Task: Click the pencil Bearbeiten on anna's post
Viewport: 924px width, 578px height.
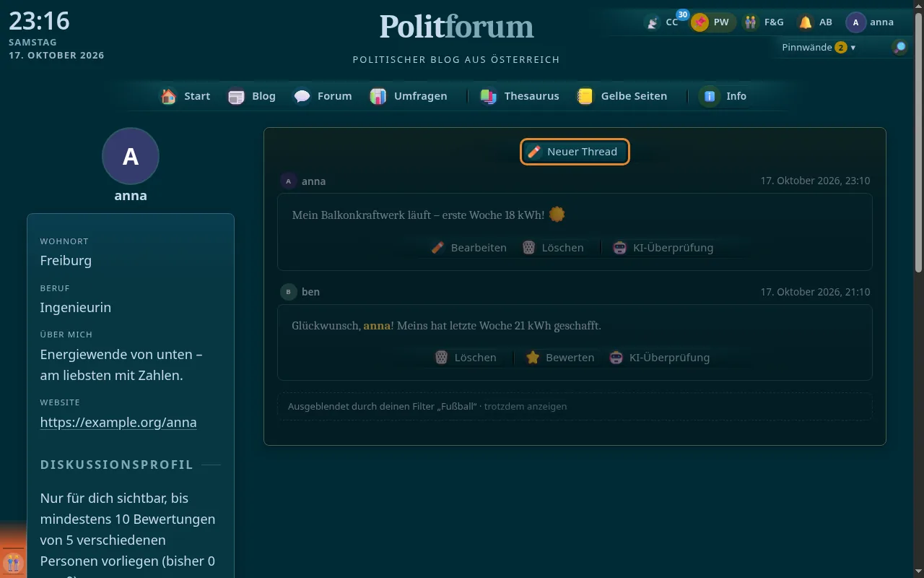Action: coord(468,248)
